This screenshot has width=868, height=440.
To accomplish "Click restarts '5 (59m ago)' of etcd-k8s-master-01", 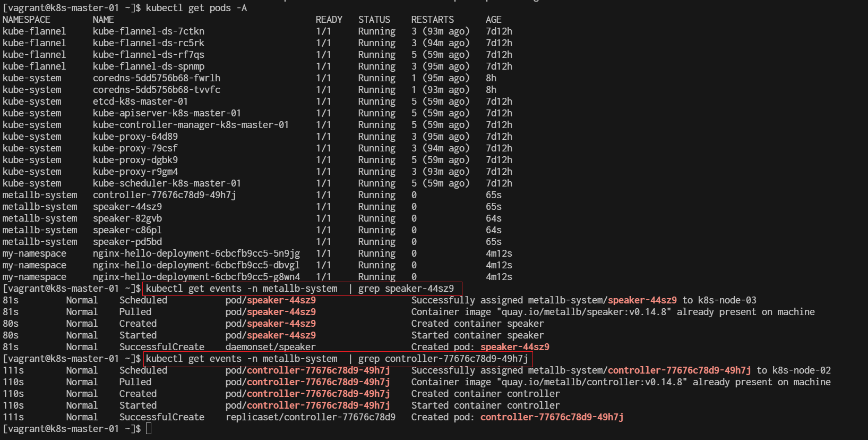I will [x=441, y=101].
